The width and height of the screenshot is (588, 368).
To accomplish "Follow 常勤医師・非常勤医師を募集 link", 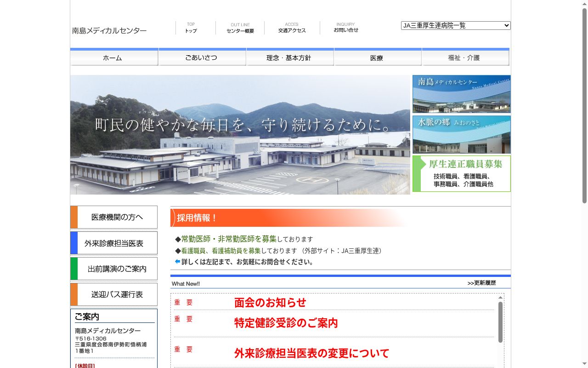I will (229, 239).
